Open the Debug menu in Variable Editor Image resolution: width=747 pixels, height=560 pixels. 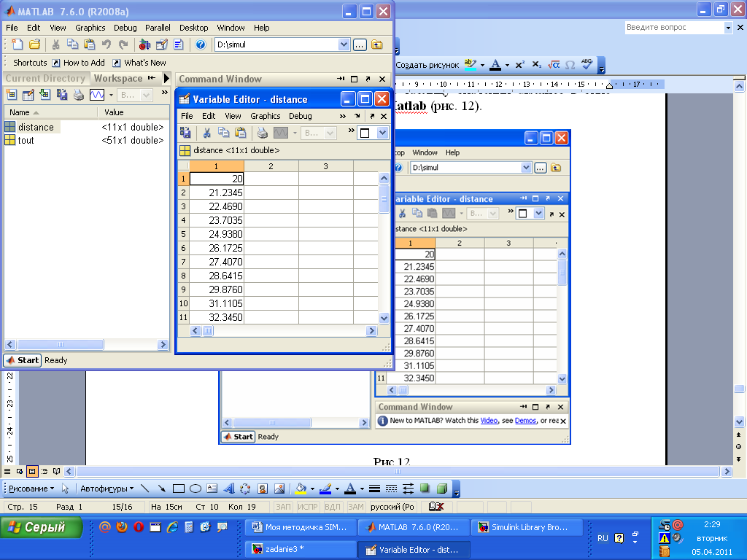[300, 116]
